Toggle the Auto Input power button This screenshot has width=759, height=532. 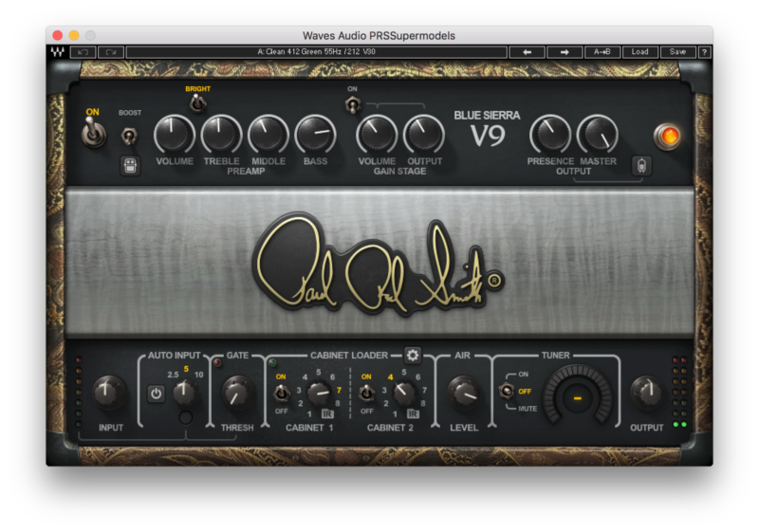point(156,394)
